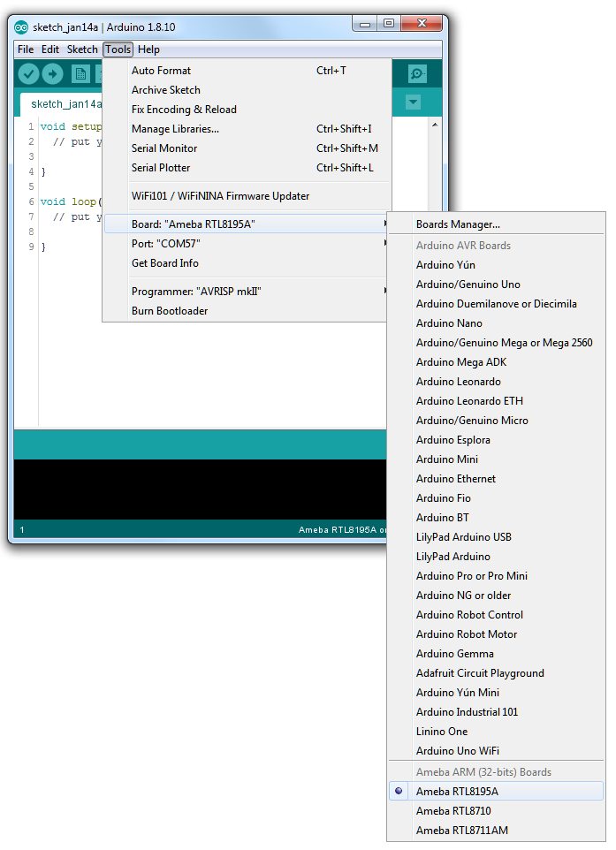Select Arduino Mega ADK

point(496,362)
